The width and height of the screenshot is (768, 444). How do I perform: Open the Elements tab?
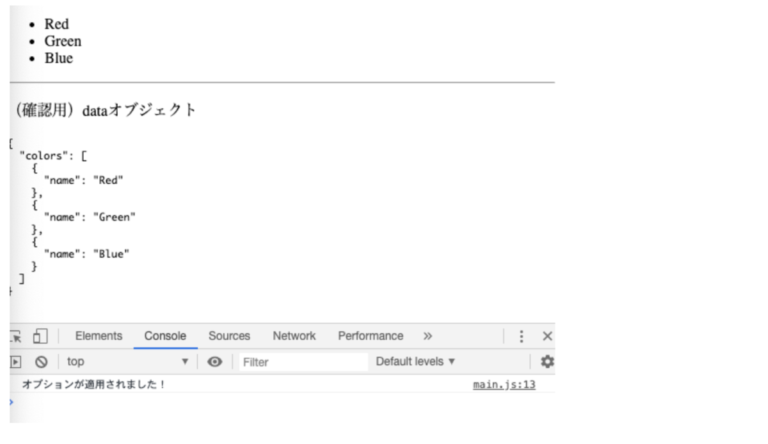tap(99, 336)
